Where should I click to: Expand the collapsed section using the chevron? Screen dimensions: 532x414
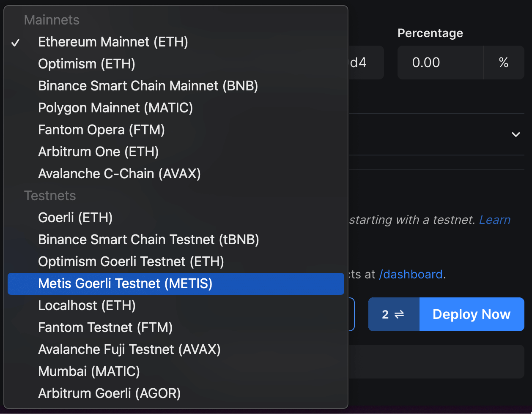(516, 134)
